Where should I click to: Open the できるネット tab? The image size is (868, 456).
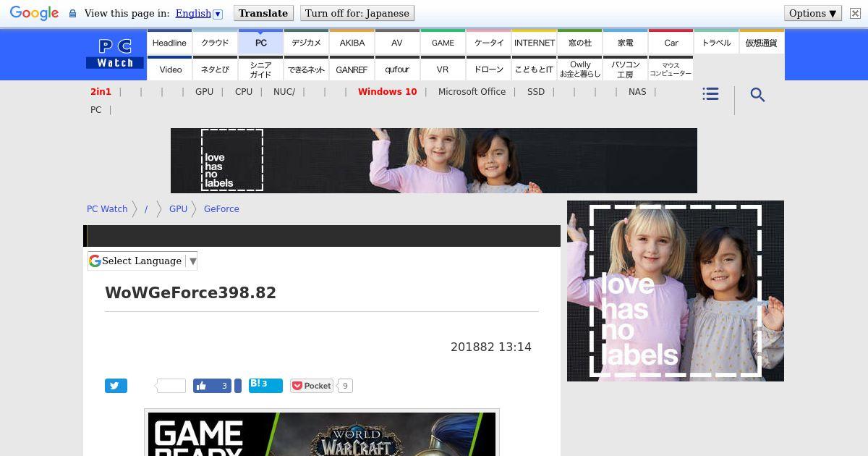click(x=306, y=69)
